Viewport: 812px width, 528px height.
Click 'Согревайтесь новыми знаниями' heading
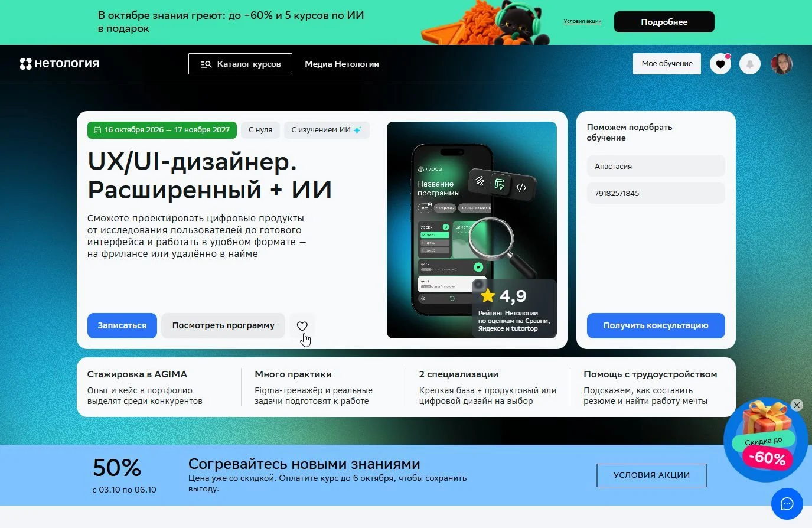[304, 464]
